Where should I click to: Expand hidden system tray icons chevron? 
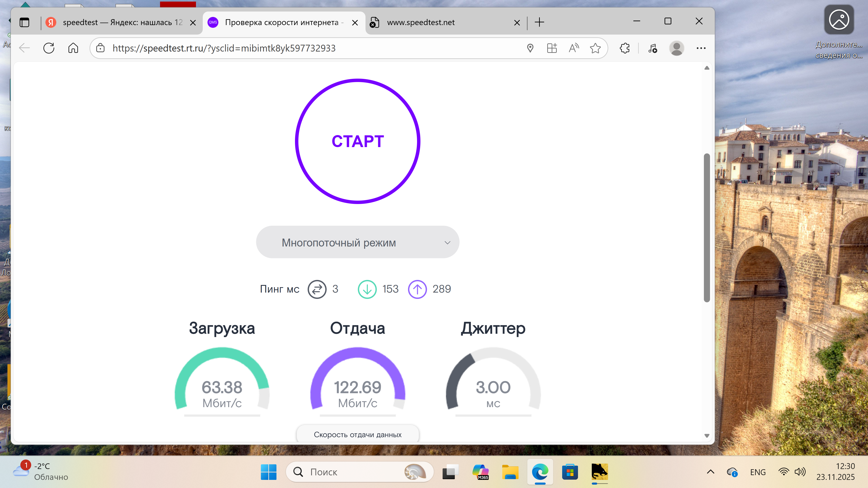click(x=710, y=472)
